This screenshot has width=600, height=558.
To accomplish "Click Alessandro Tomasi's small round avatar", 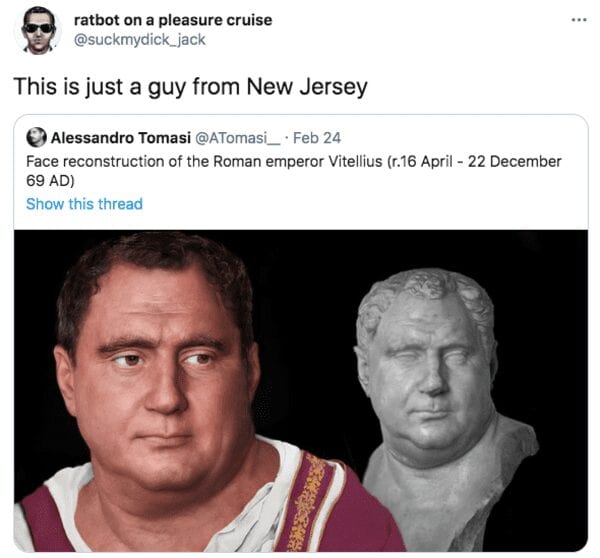I will tap(36, 137).
